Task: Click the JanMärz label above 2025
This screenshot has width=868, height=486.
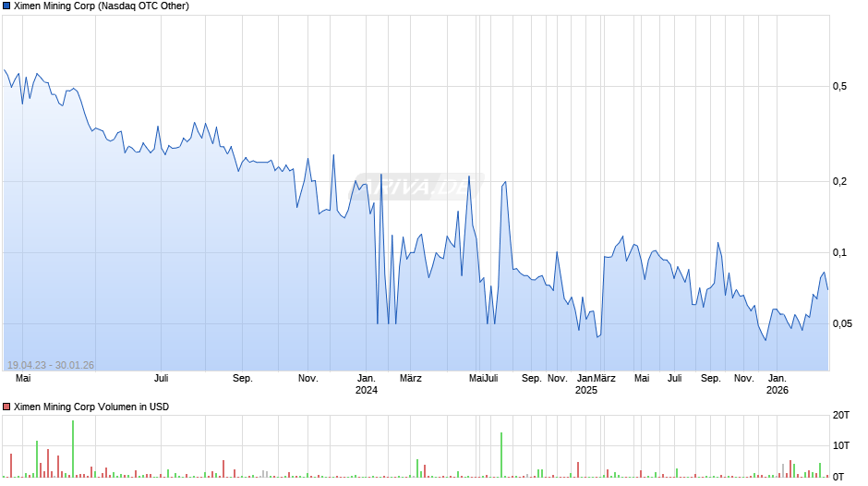Action: coord(597,379)
